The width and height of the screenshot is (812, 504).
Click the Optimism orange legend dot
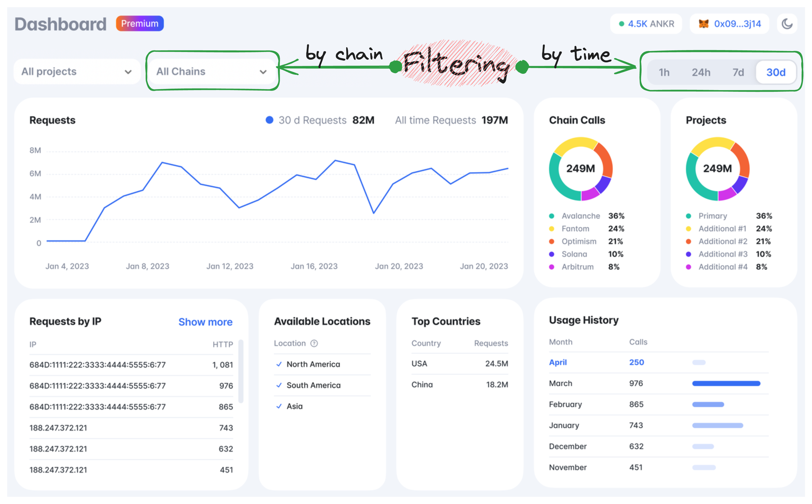click(x=552, y=241)
